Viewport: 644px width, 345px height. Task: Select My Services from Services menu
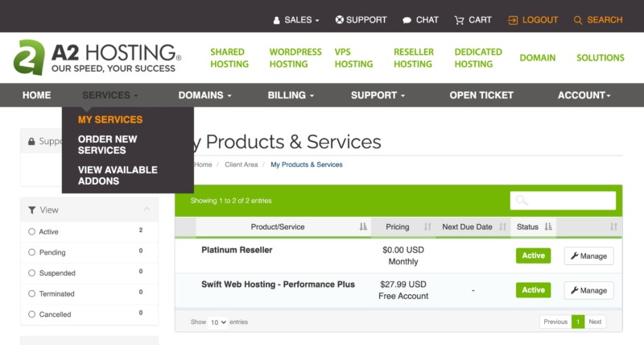(x=110, y=120)
